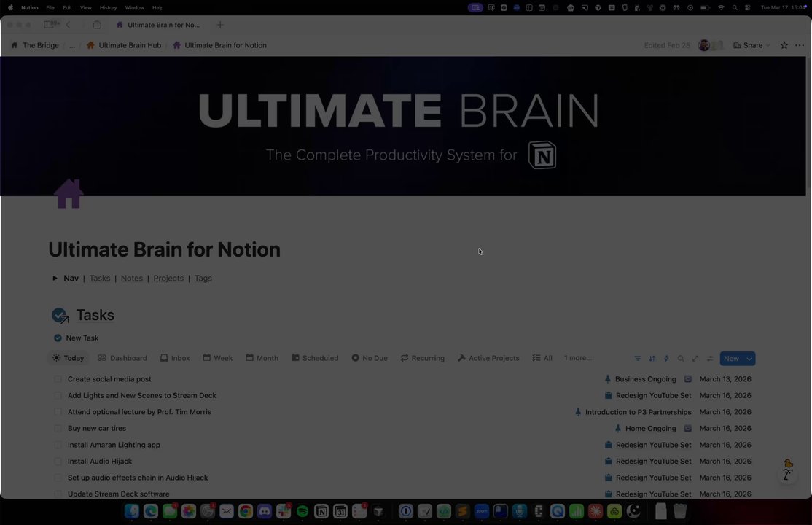
Task: Open a new tab with plus icon
Action: 220,24
